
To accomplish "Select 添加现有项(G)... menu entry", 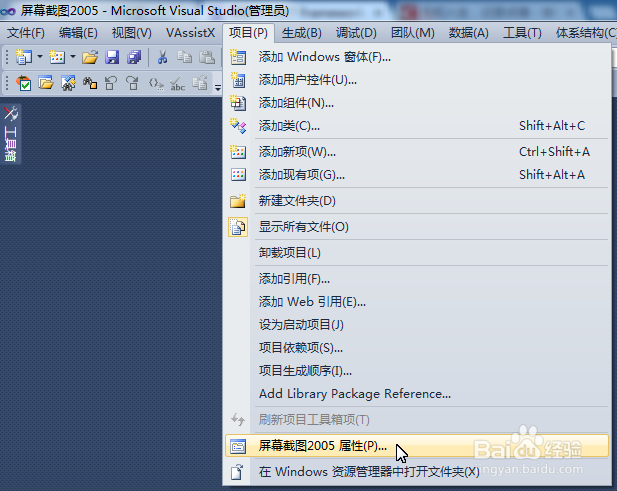I will (417, 175).
